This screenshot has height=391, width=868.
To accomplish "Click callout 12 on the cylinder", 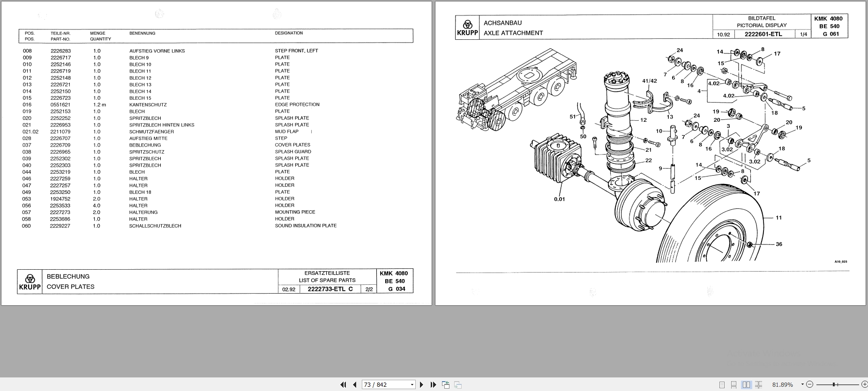I will pyautogui.click(x=644, y=120).
